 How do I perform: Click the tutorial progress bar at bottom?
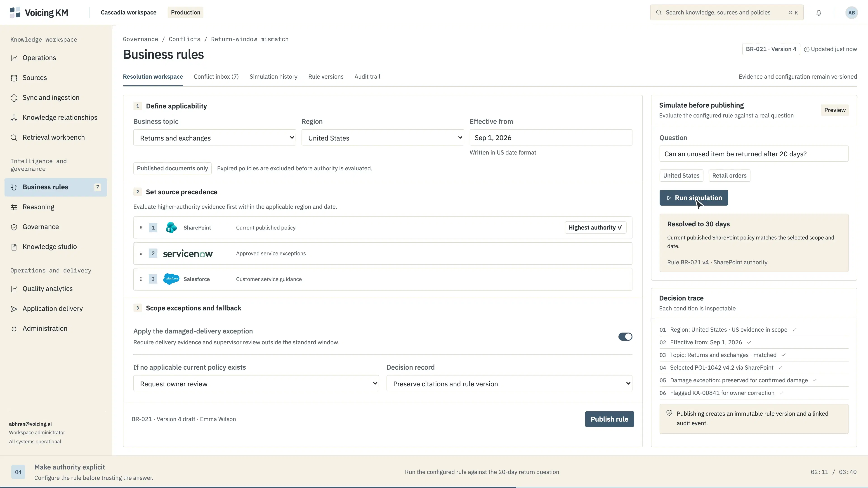tap(434, 487)
